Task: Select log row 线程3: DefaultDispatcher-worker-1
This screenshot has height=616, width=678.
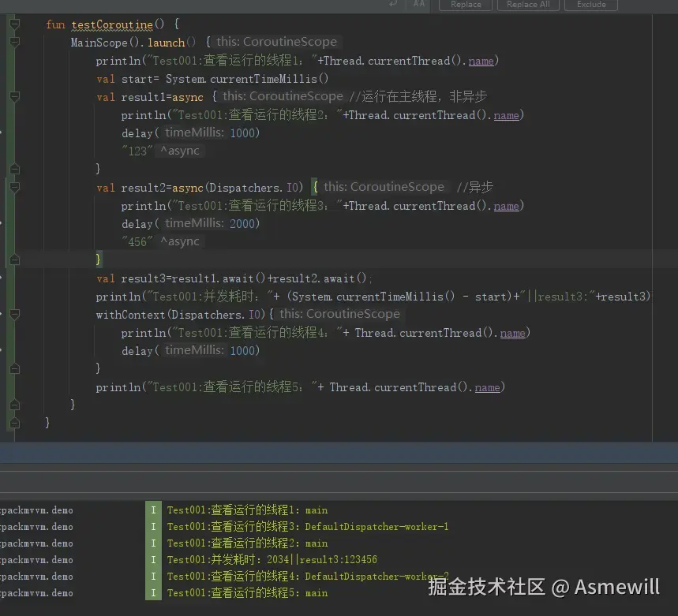Action: [308, 527]
